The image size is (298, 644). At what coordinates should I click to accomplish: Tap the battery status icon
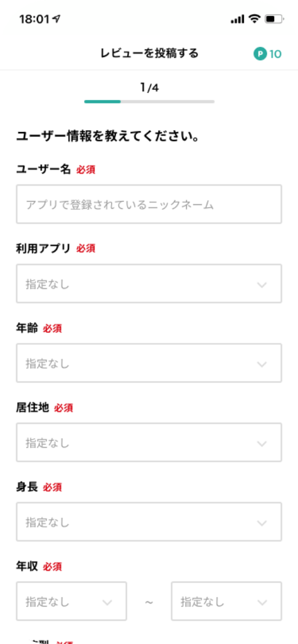[274, 18]
